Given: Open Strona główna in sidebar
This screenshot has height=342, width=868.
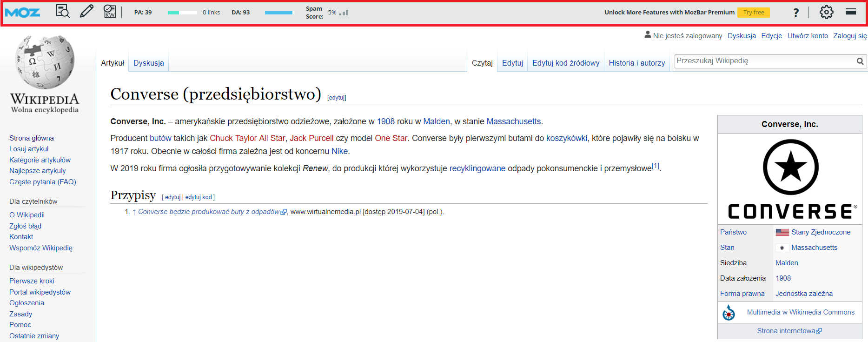Looking at the screenshot, I should pos(32,138).
